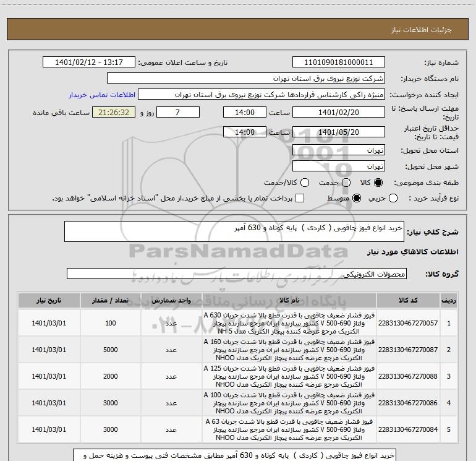Click the شماره نیاز field 1101090181000011
Image resolution: width=476 pixels, height=461 pixels.
(339, 62)
